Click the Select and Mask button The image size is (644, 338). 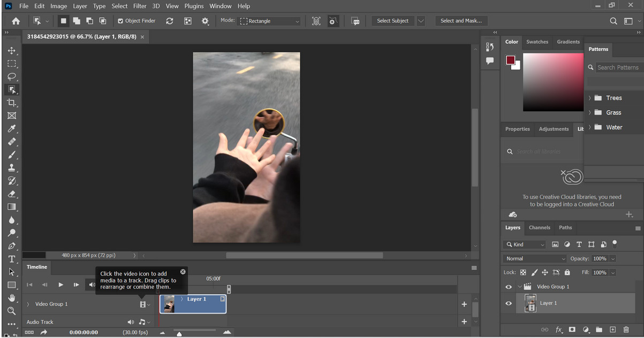point(461,21)
